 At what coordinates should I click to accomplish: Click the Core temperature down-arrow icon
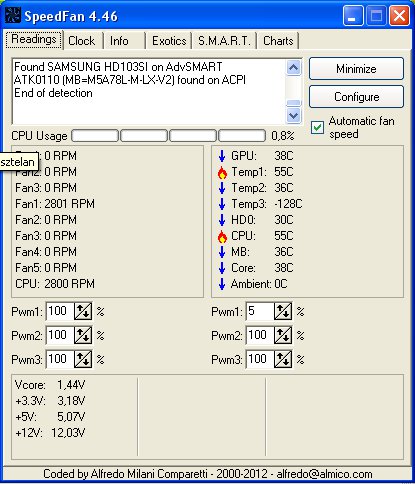(x=222, y=268)
